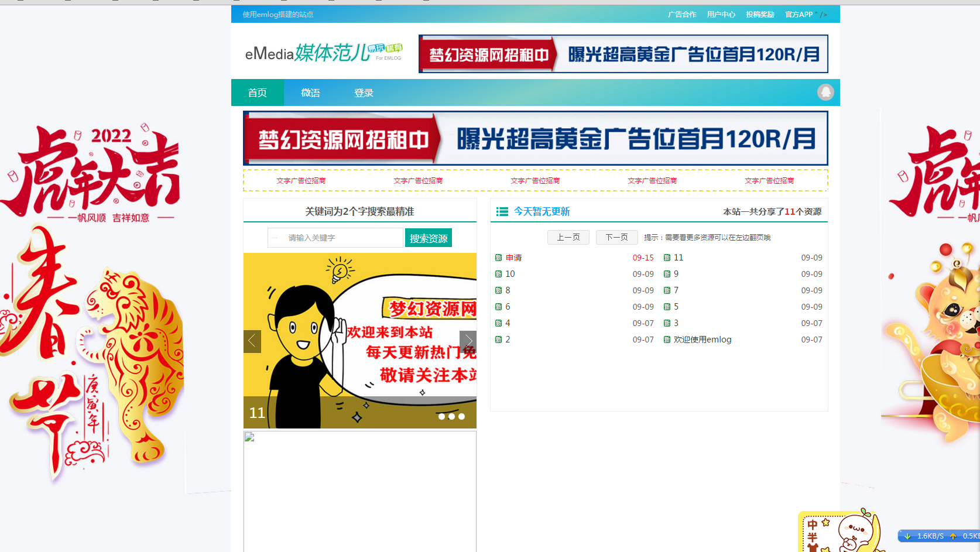Viewport: 980px width, 552px height.
Task: Click the 09-15 date of 申请
Action: pos(643,258)
